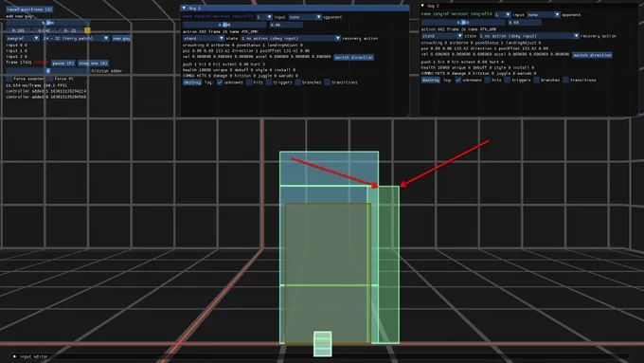Enable Guy 1 hits log checkbox

coord(249,82)
